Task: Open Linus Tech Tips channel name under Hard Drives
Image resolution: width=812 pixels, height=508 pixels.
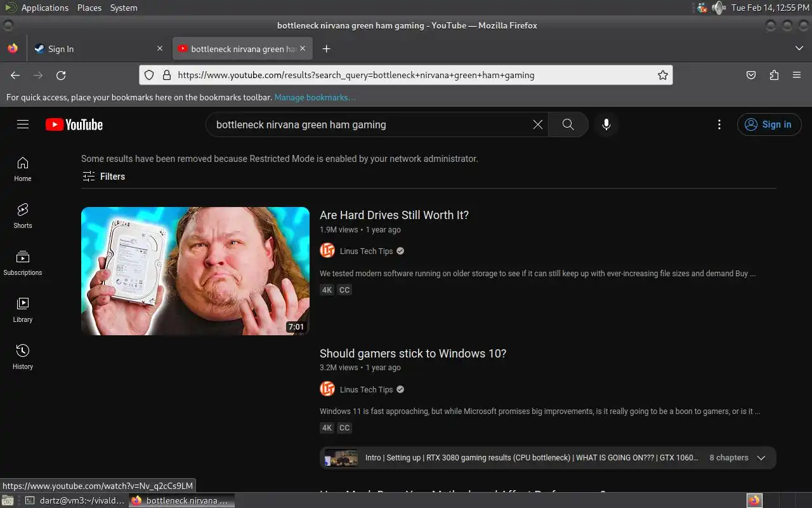Action: (366, 251)
